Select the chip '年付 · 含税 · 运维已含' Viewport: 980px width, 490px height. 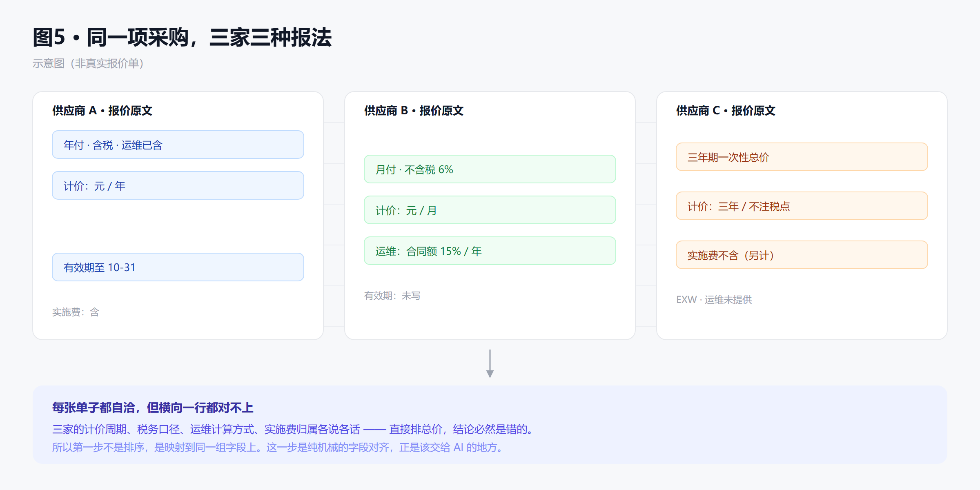[178, 145]
